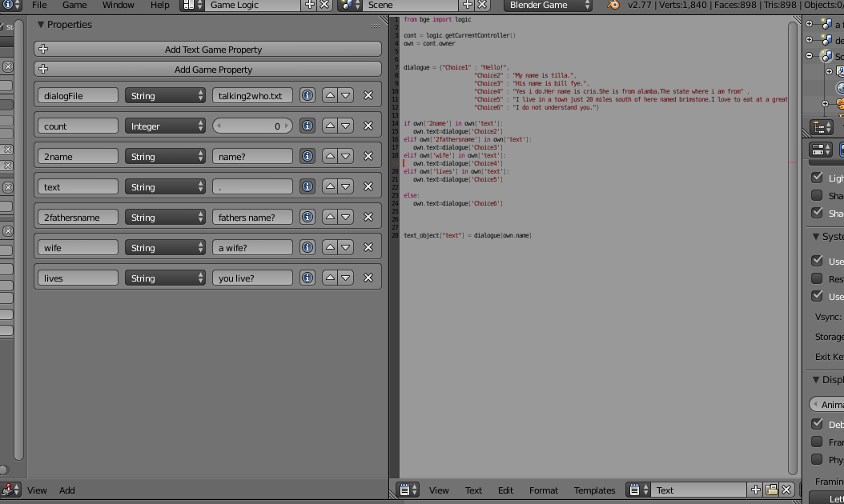This screenshot has width=844, height=504.
Task: Toggle debug info for dialogFile property
Action: click(x=307, y=96)
